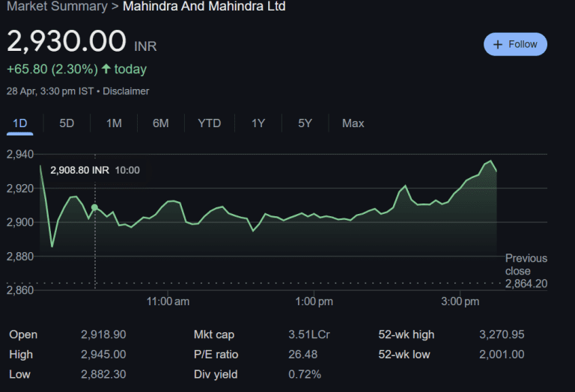The width and height of the screenshot is (575, 392).
Task: Select the YTD tab
Action: tap(210, 123)
